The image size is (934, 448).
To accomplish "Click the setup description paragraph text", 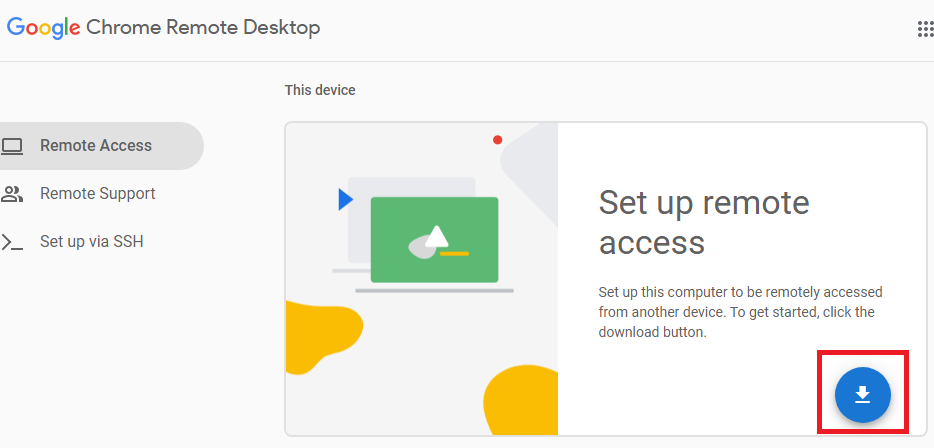I will click(740, 313).
